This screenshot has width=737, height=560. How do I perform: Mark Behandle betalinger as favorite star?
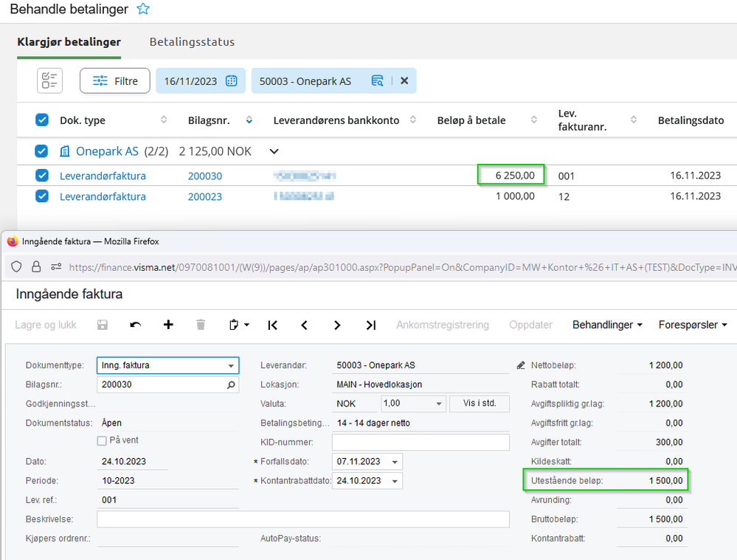143,9
